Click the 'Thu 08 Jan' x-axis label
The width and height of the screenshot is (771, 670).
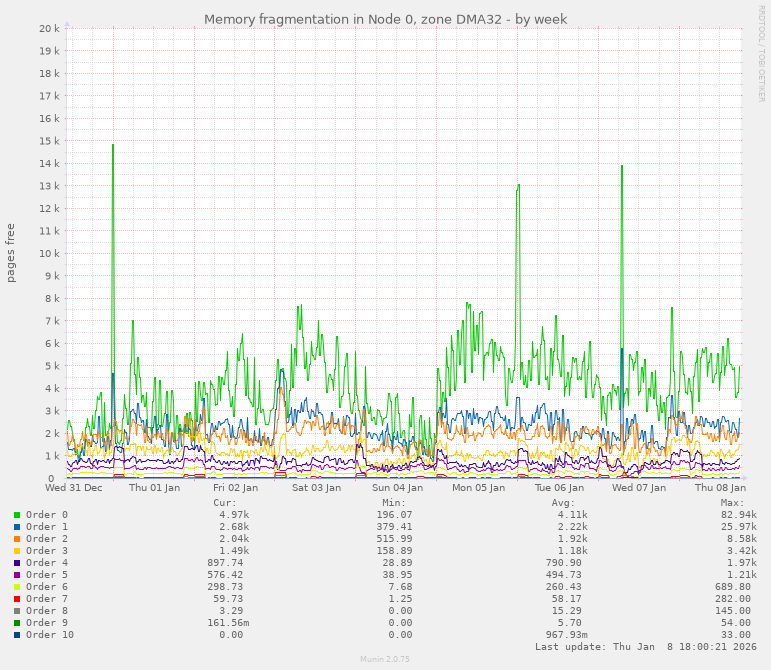coord(720,488)
